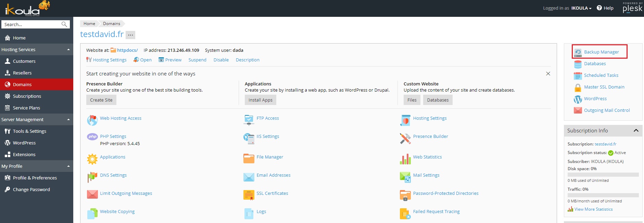Open the WordPress logo icon in right panel
Image resolution: width=644 pixels, height=223 pixels.
point(578,99)
